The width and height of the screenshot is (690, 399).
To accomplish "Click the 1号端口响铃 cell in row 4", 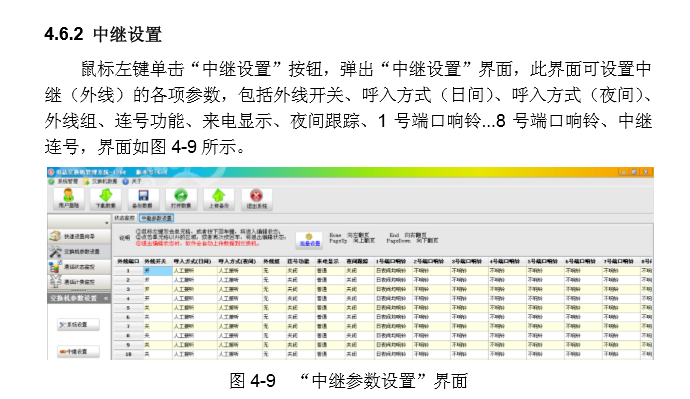I will pos(393,299).
